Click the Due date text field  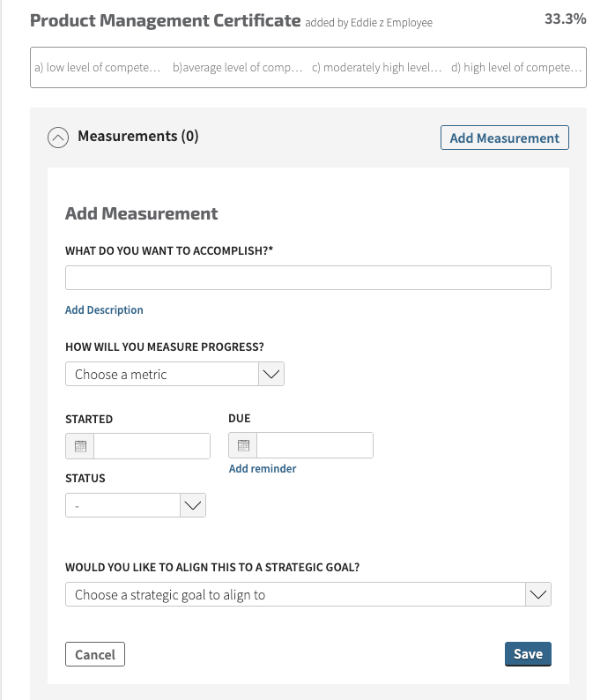point(315,445)
